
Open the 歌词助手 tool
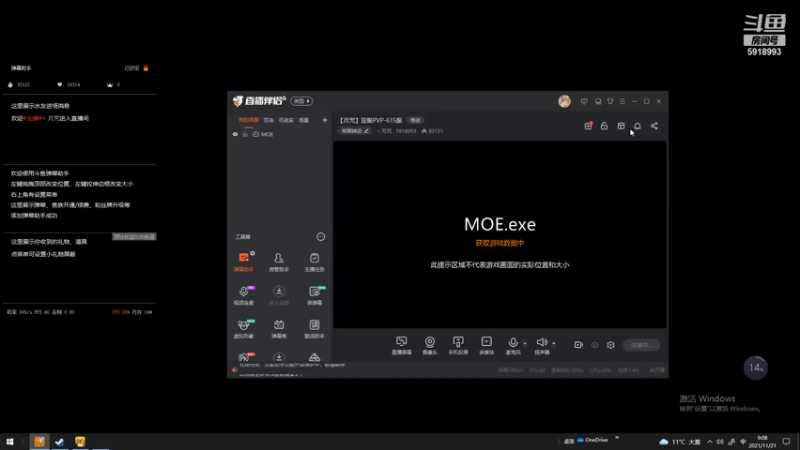point(314,329)
